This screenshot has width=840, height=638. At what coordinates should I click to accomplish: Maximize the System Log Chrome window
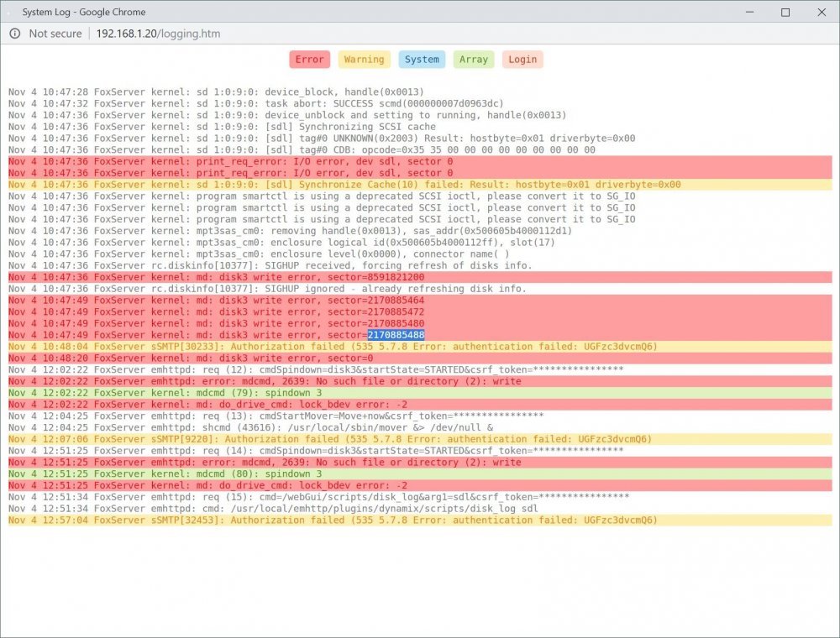[x=785, y=12]
